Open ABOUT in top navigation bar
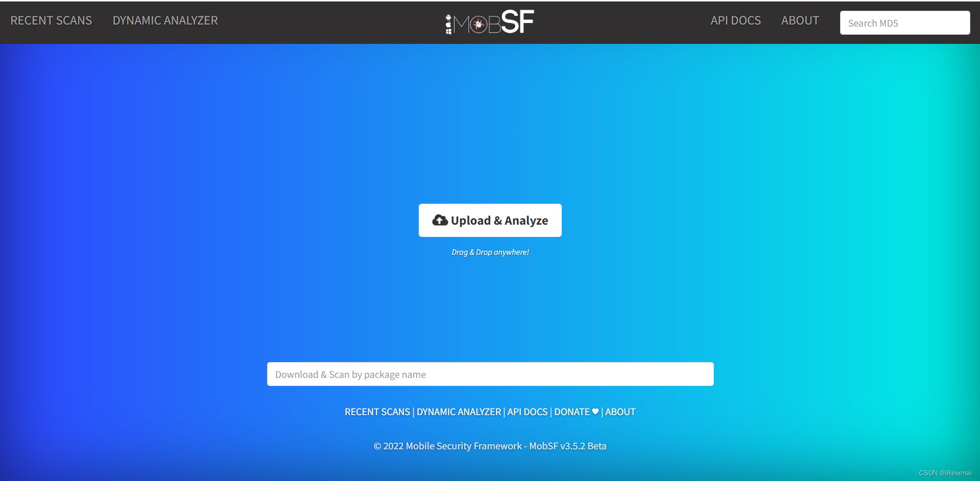Viewport: 980px width, 481px height. 800,20
